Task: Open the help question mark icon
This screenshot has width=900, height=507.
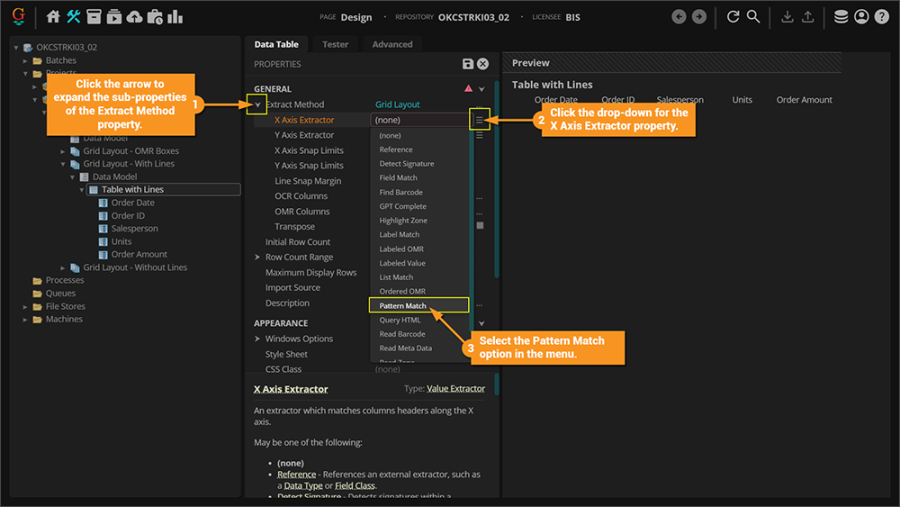Action: (881, 17)
